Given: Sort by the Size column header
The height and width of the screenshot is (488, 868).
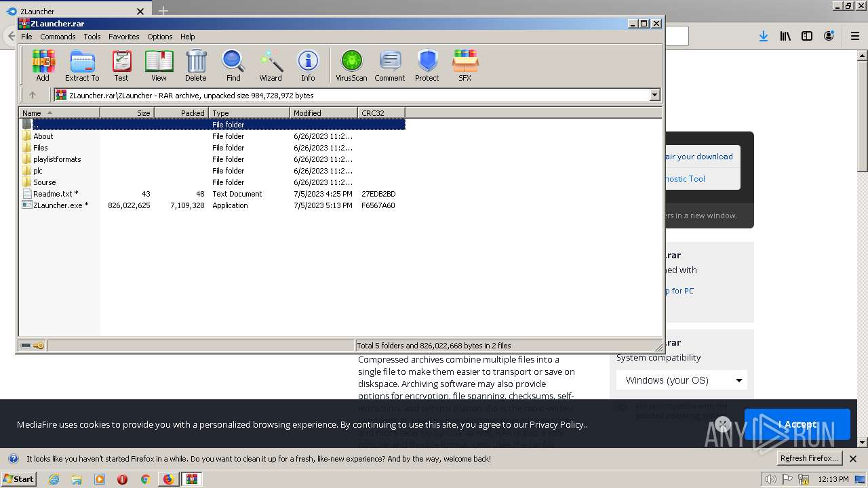Looking at the screenshot, I should tap(127, 113).
